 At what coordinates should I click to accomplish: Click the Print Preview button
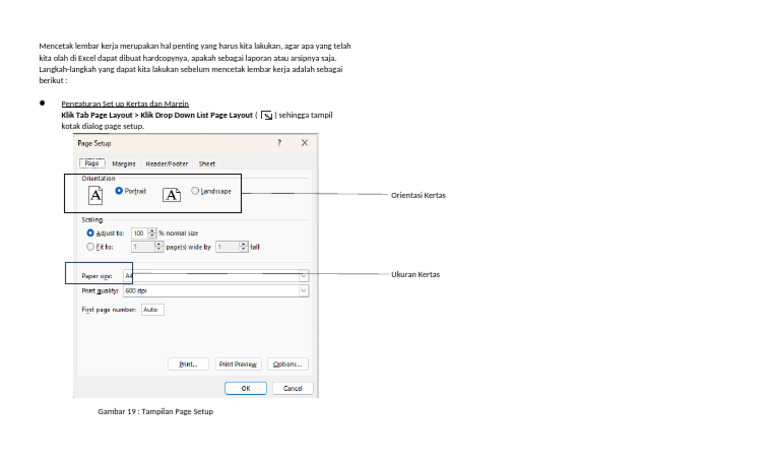click(x=238, y=364)
